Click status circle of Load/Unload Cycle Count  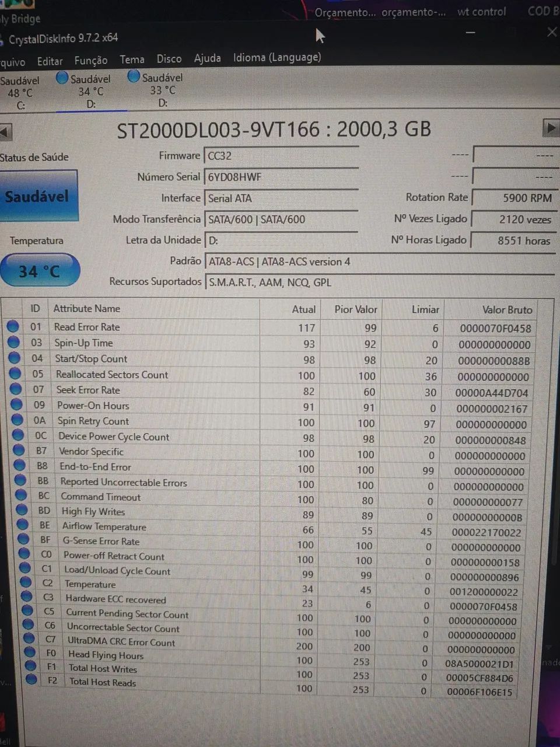(25, 567)
